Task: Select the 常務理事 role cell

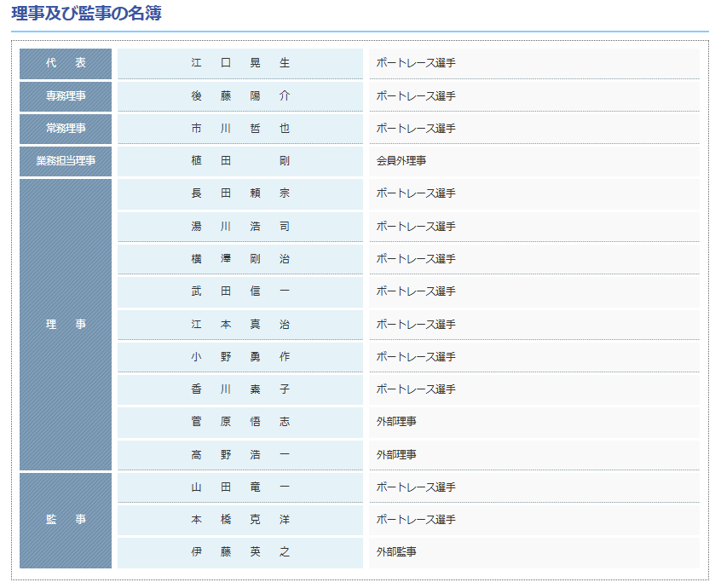Action: [66, 129]
